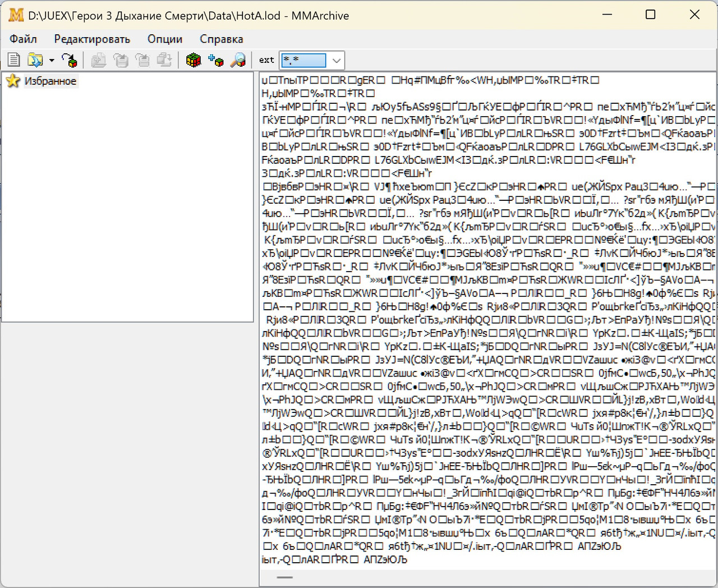
Task: Open the Редактировать menu
Action: pyautogui.click(x=92, y=39)
